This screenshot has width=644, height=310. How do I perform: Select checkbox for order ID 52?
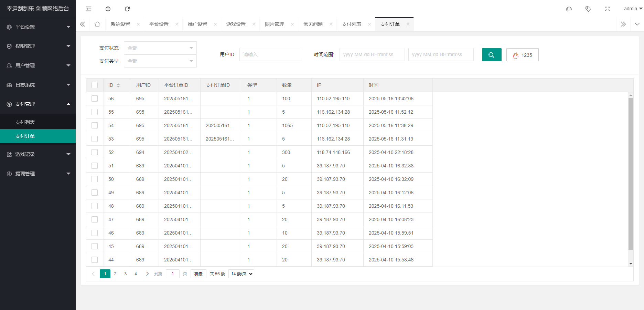point(95,152)
